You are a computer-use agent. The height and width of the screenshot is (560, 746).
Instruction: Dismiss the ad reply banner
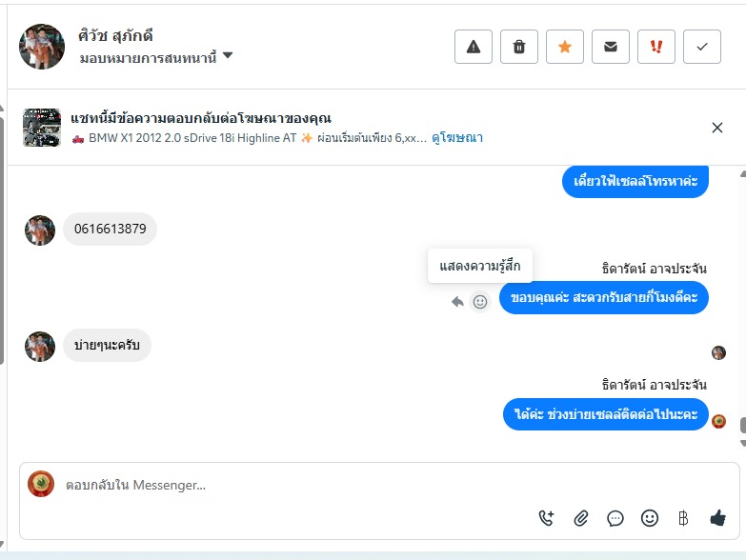pyautogui.click(x=717, y=128)
